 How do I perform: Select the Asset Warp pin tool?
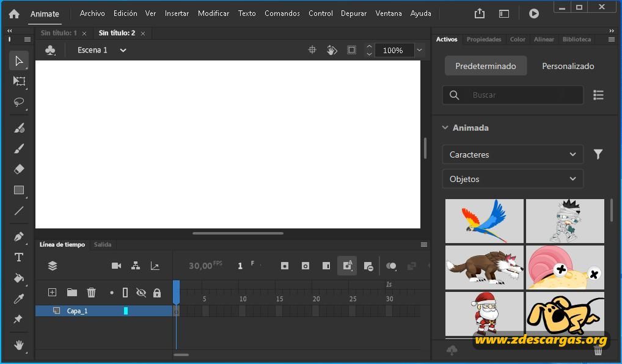(x=18, y=319)
